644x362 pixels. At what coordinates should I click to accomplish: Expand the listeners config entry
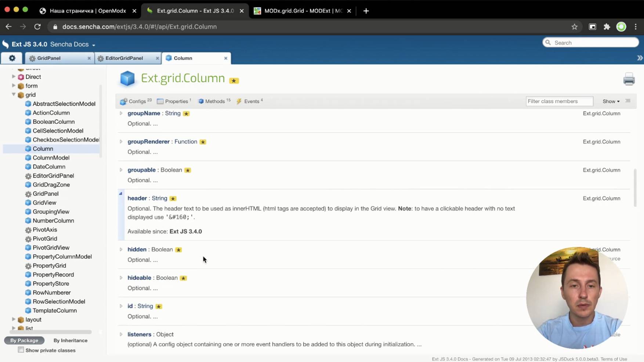click(x=121, y=334)
